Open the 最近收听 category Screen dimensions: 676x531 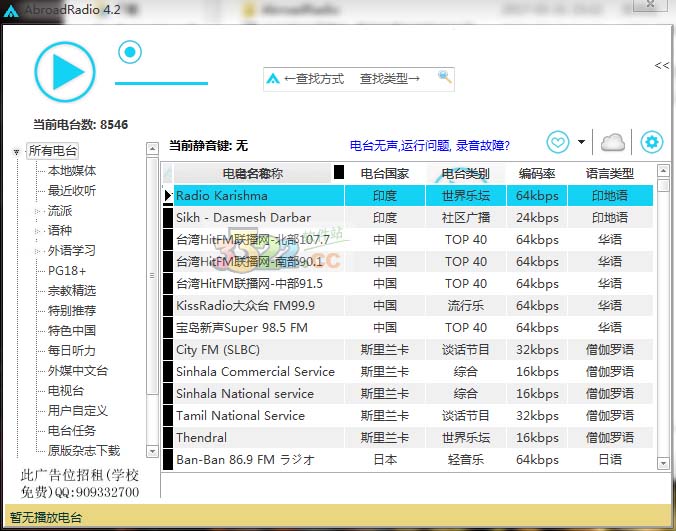(72, 191)
